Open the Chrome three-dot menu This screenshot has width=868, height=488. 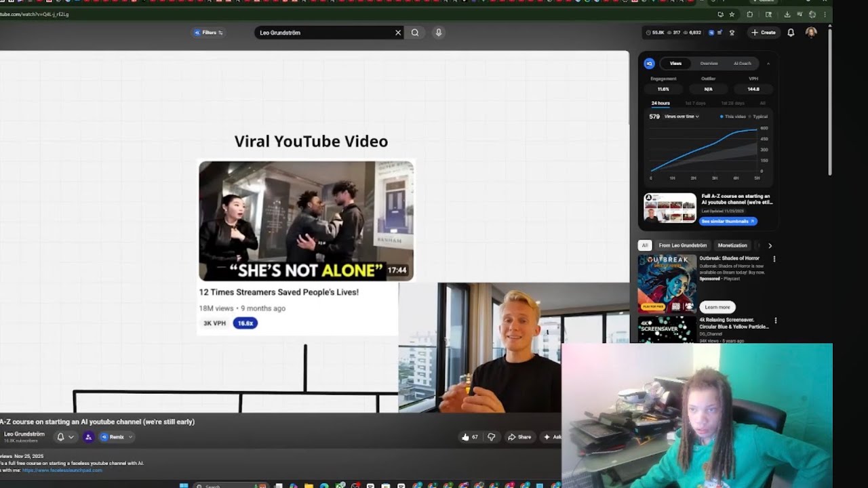tap(825, 14)
